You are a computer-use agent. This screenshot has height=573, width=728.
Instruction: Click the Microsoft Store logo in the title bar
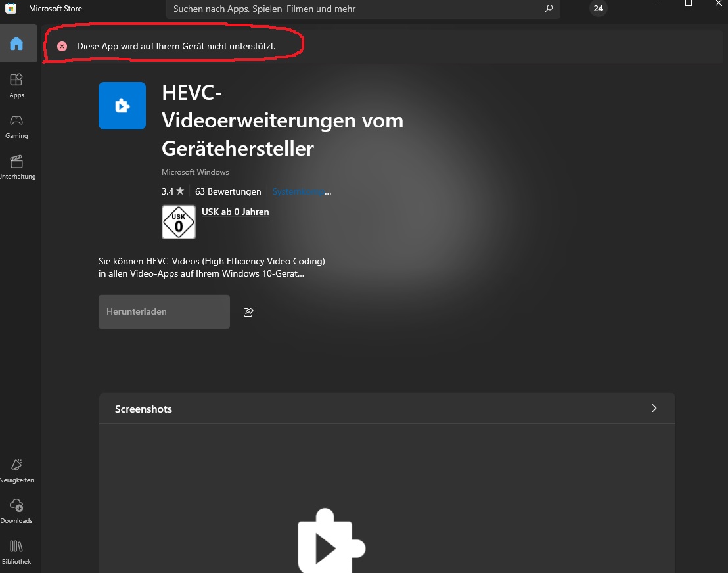11,8
